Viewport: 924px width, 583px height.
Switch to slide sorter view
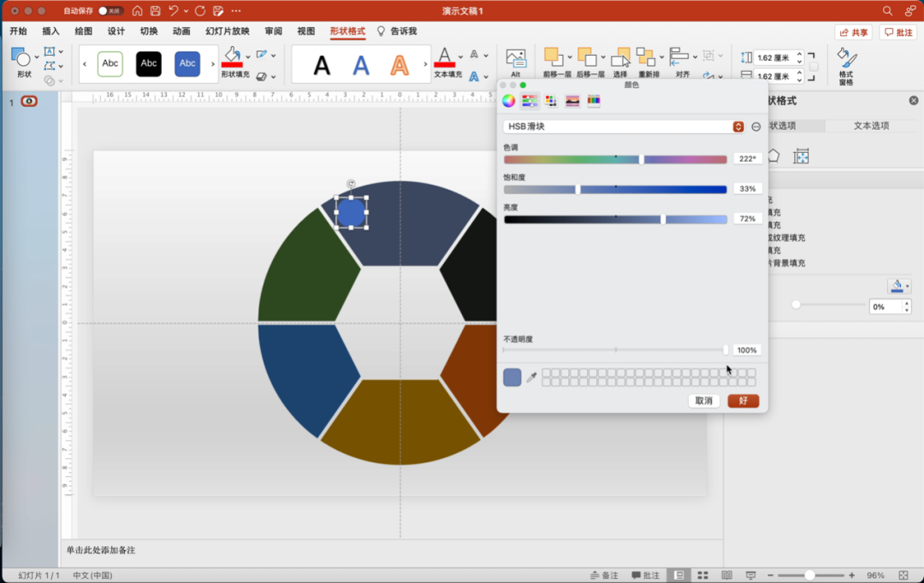tap(703, 575)
